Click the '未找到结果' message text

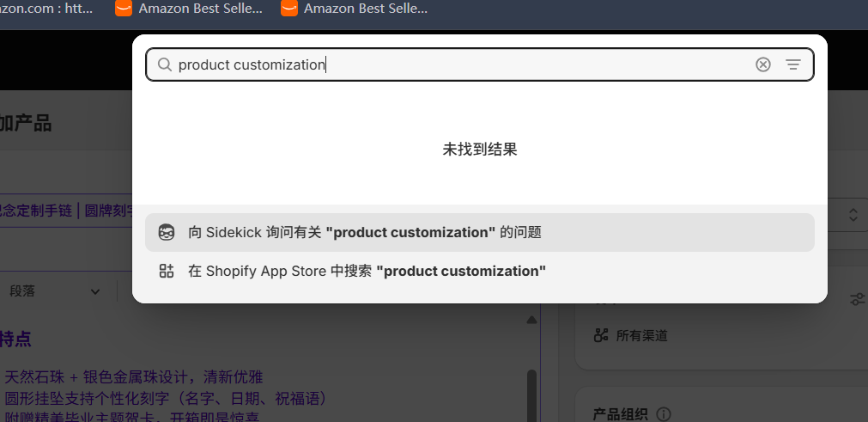(x=479, y=150)
